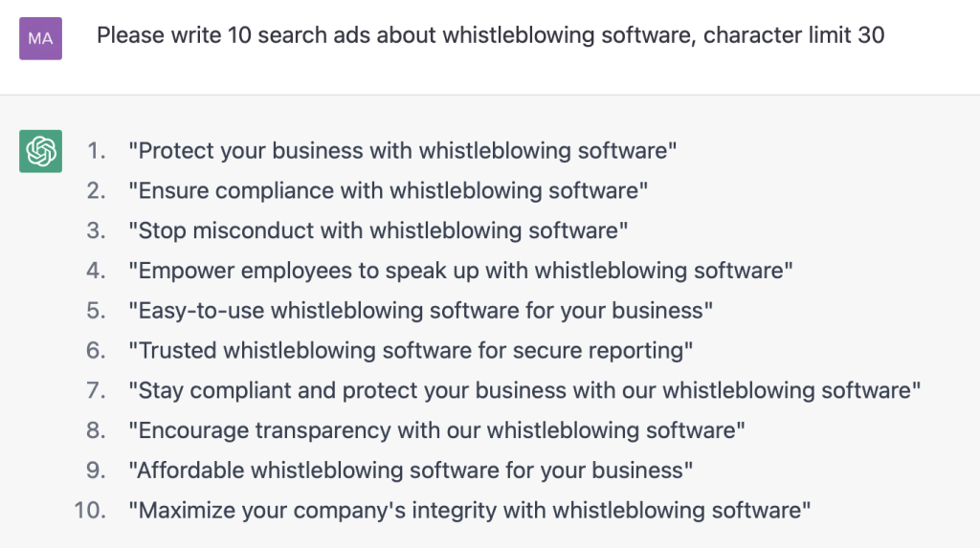The height and width of the screenshot is (548, 980).
Task: Click ad 7 "Stay compliant and protect" line
Action: click(x=524, y=391)
